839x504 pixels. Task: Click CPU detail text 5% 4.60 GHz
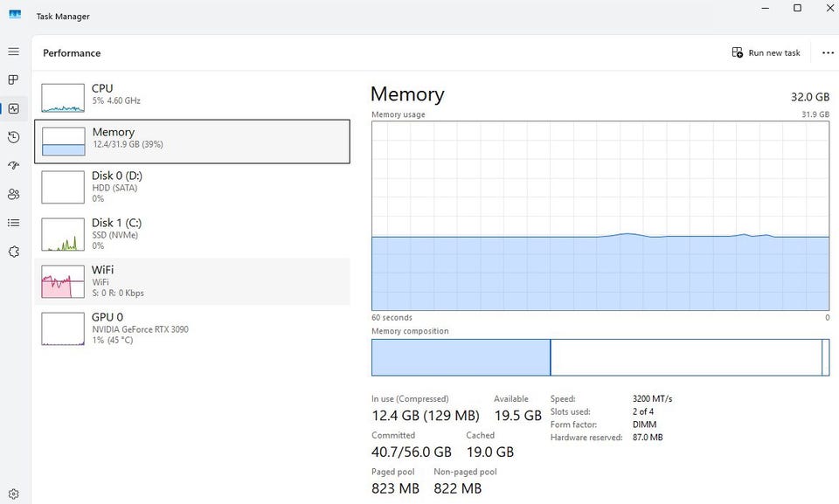pos(116,100)
